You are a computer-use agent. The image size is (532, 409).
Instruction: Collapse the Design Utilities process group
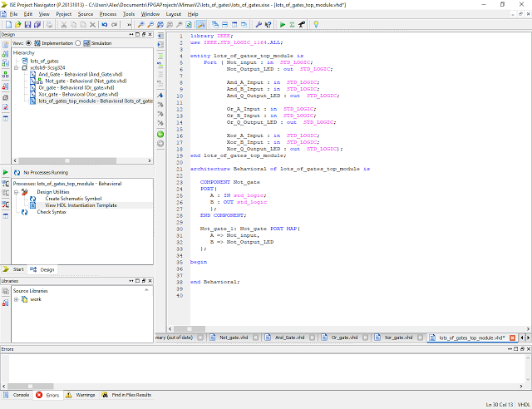(17, 192)
